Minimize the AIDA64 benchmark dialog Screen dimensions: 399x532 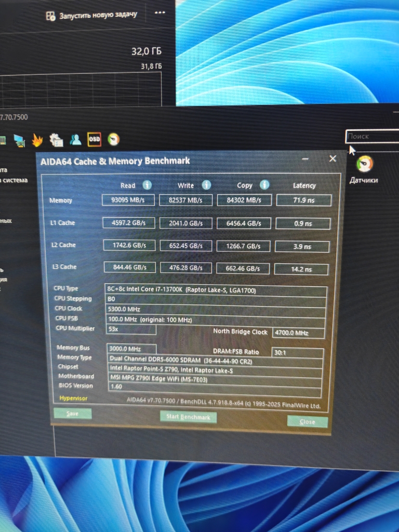305,159
